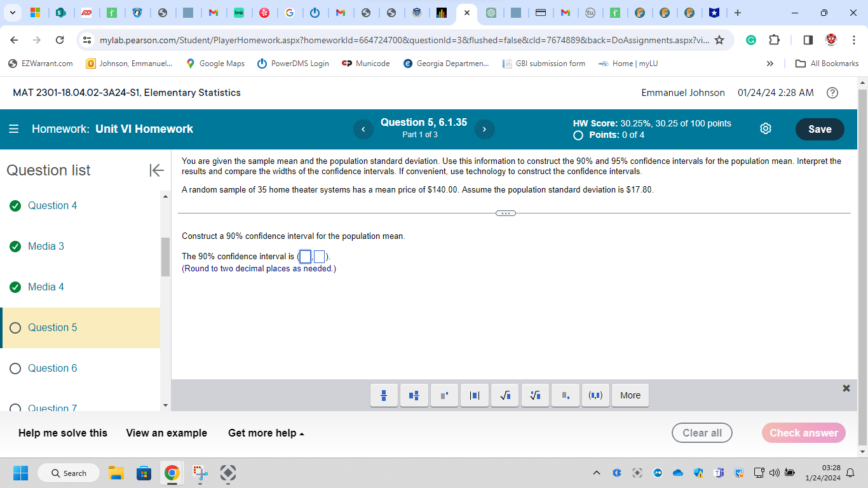Insert absolute value bars
The width and height of the screenshot is (868, 488).
coord(475,395)
